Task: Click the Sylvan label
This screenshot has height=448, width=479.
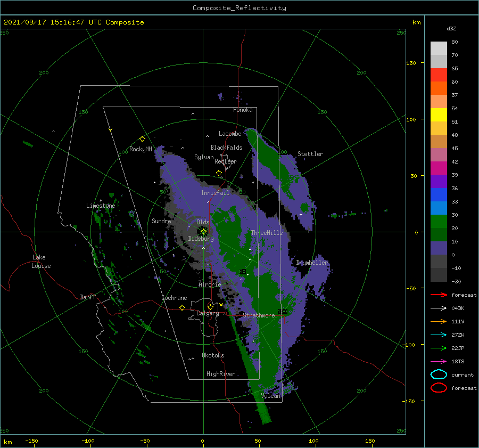Action: point(204,157)
